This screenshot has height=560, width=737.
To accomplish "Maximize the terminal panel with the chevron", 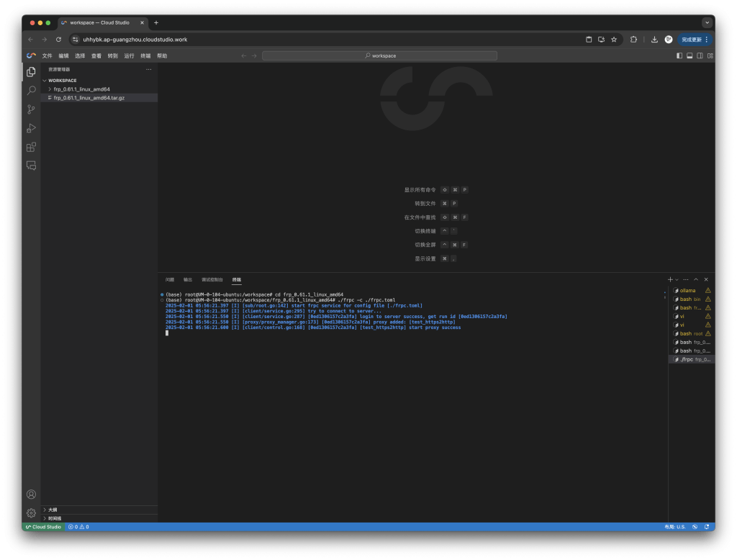I will click(696, 279).
